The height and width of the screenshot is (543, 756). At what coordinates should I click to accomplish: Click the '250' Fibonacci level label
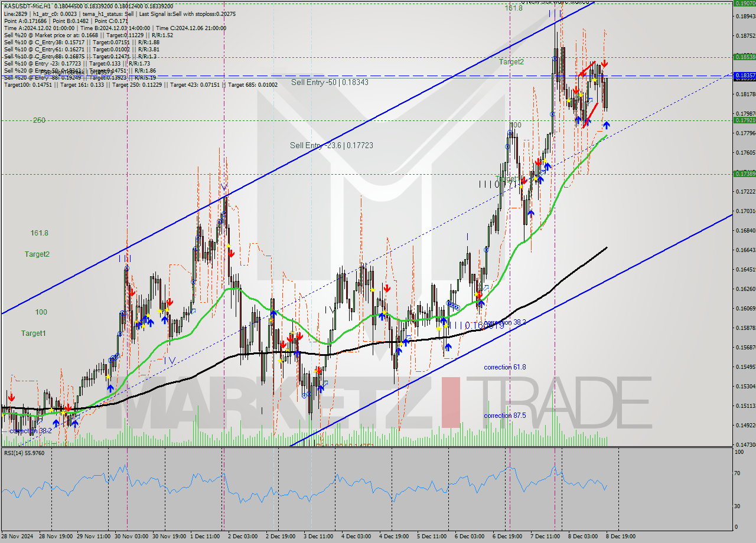[39, 120]
